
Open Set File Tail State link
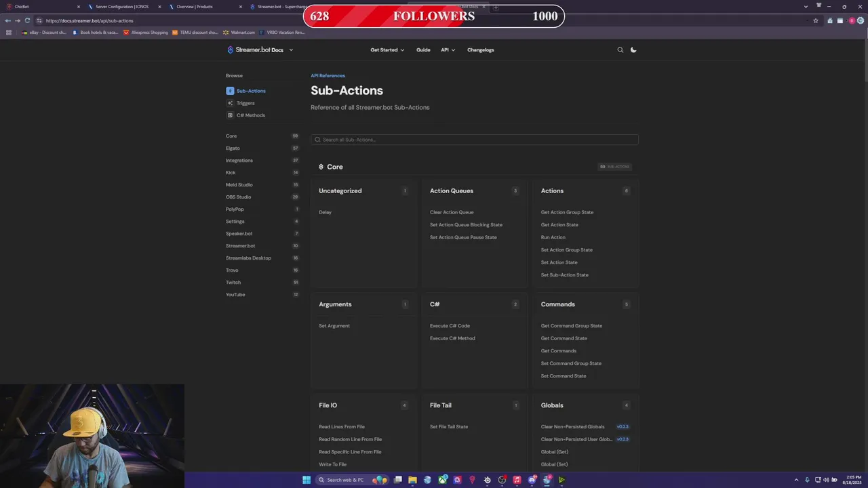(x=449, y=427)
